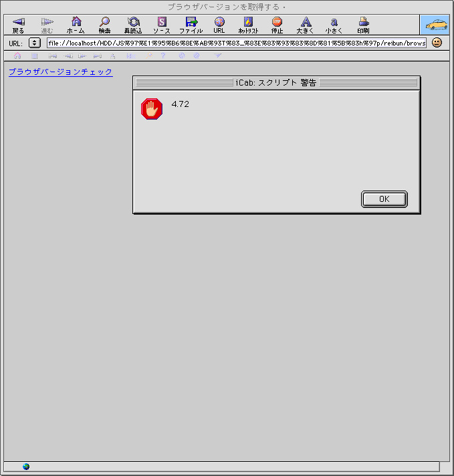Viewport: 454px width, 476px height.
Task: Click the faded up-triangle navigation icon
Action: (113, 56)
